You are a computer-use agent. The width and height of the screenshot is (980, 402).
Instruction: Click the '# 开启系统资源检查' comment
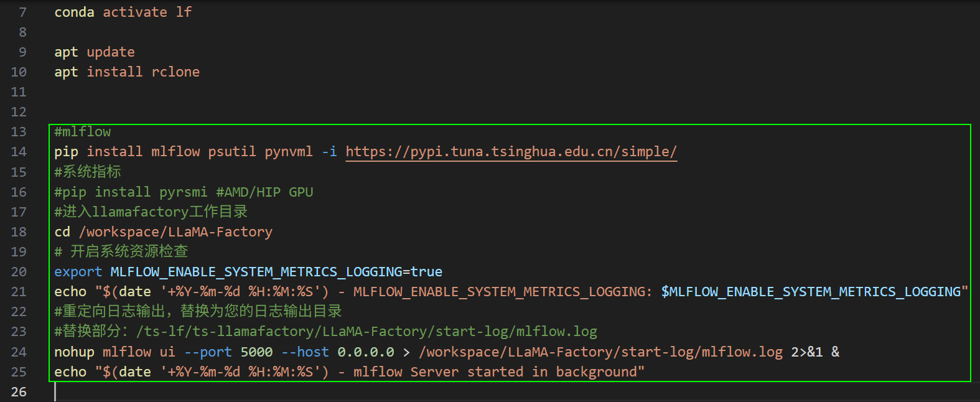121,251
